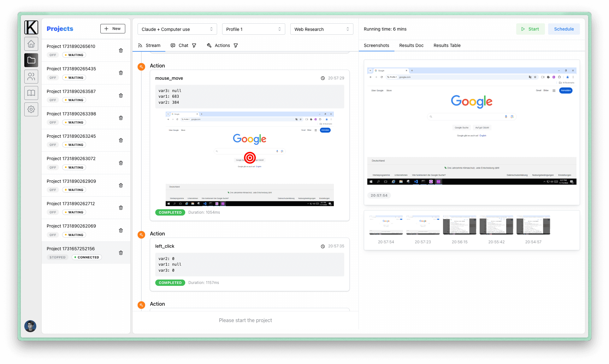Select the Projects folder sidebar icon

click(x=31, y=60)
